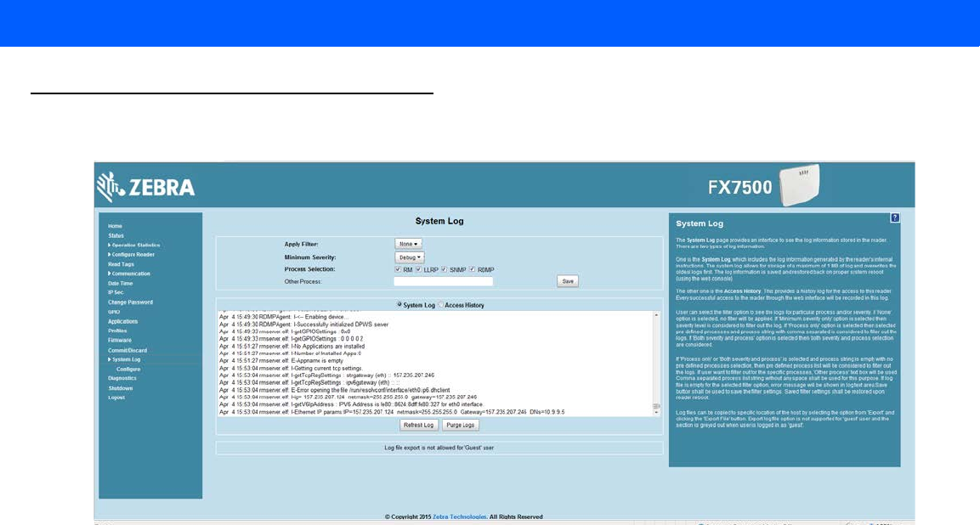Open the Minimum Severity dropdown
980x525 pixels.
[x=410, y=257]
